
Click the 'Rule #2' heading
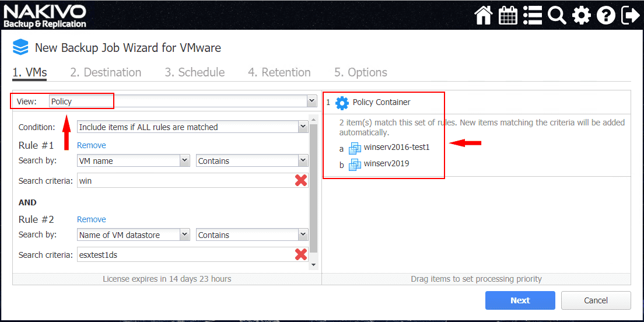click(x=36, y=219)
